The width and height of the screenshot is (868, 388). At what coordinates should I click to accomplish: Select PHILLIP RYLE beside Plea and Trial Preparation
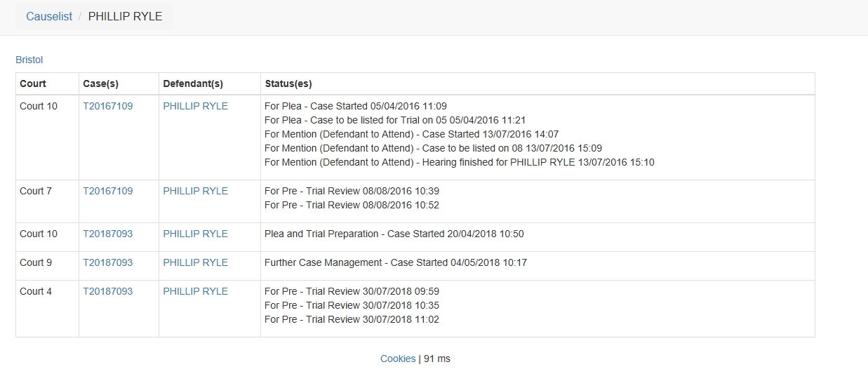point(196,234)
